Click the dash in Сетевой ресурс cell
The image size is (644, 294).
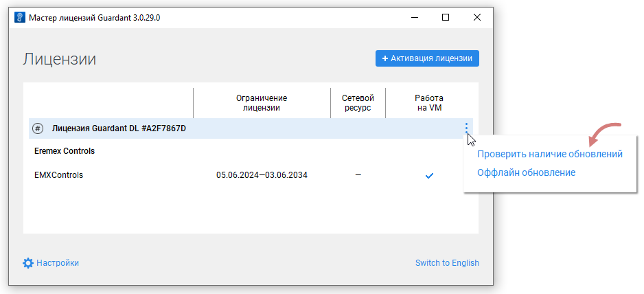click(x=358, y=175)
